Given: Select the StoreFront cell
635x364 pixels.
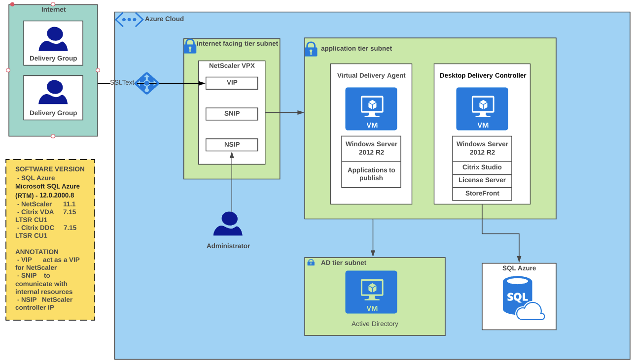Looking at the screenshot, I should point(482,194).
